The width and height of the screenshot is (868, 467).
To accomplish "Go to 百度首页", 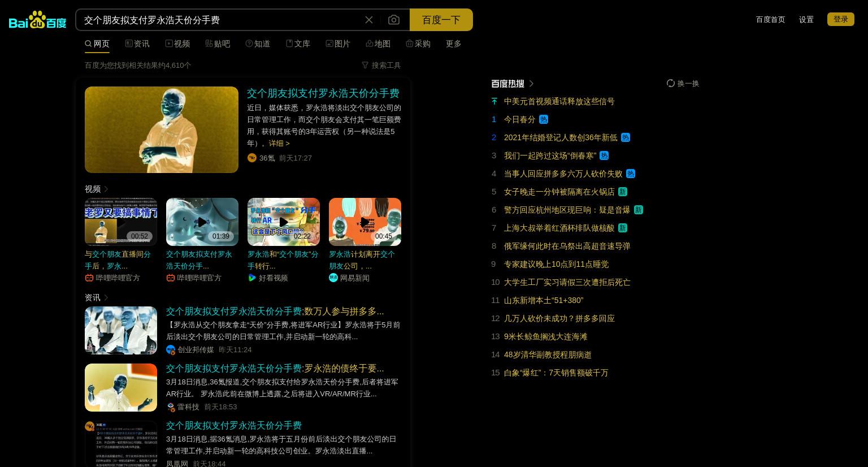I will click(770, 19).
